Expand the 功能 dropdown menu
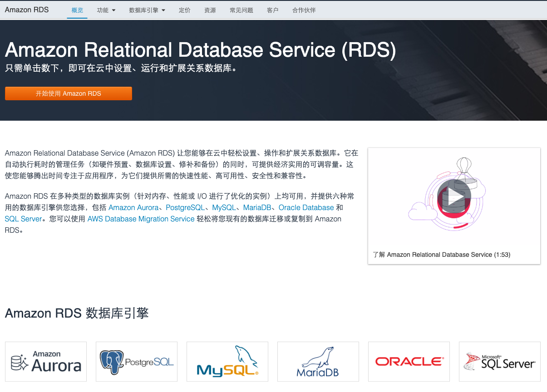This screenshot has height=392, width=547. 106,10
